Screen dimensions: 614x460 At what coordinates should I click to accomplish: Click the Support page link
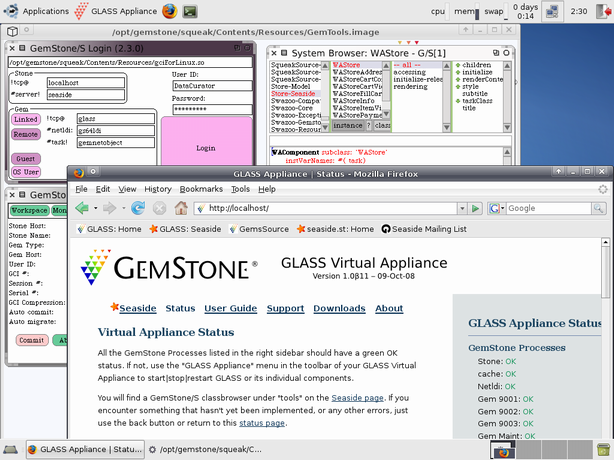[x=285, y=308]
